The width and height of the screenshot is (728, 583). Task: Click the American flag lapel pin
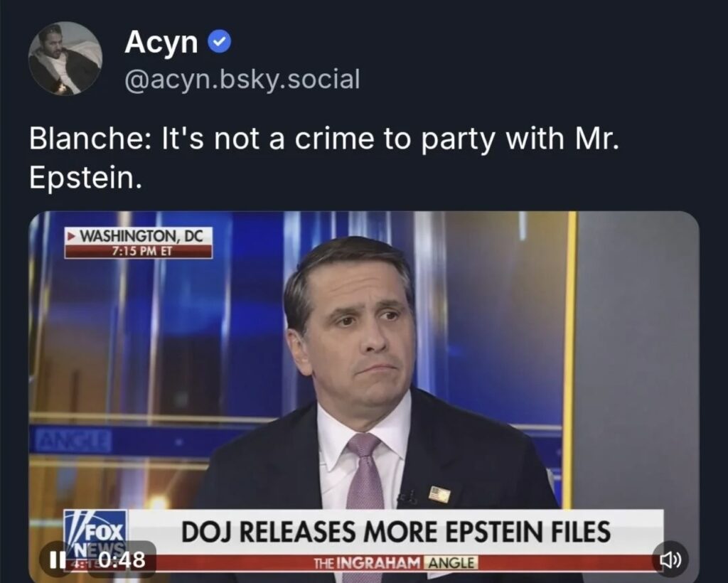(439, 494)
